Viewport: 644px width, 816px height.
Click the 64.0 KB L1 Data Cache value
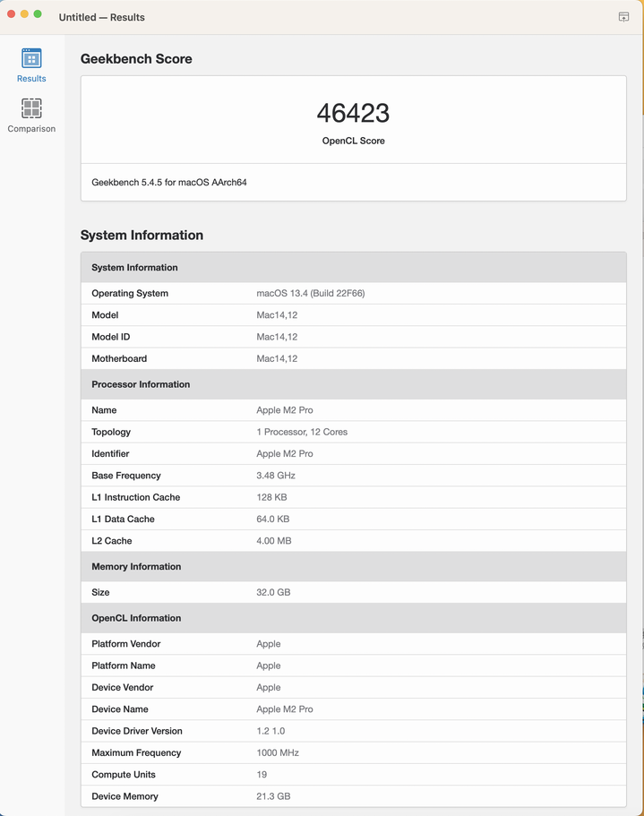click(272, 520)
